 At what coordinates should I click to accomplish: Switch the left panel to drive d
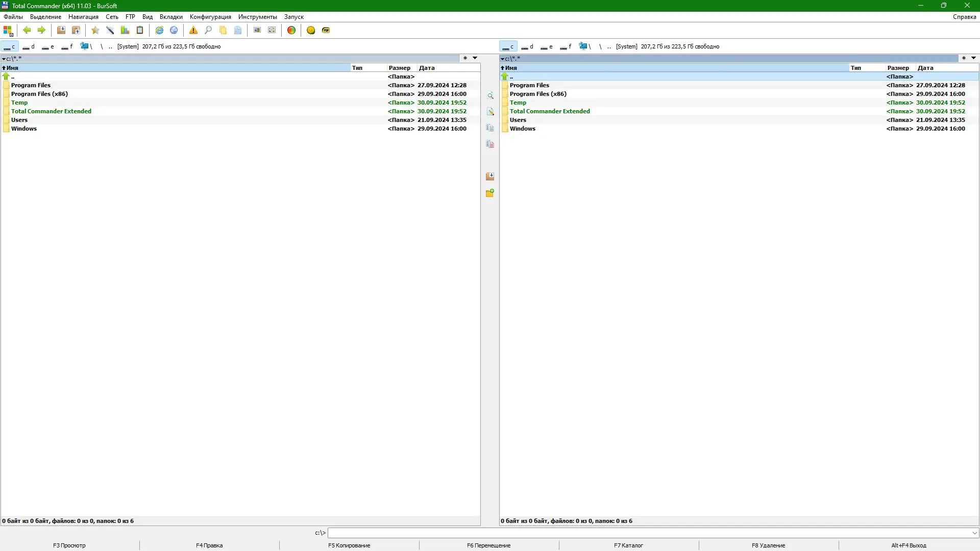pyautogui.click(x=29, y=46)
